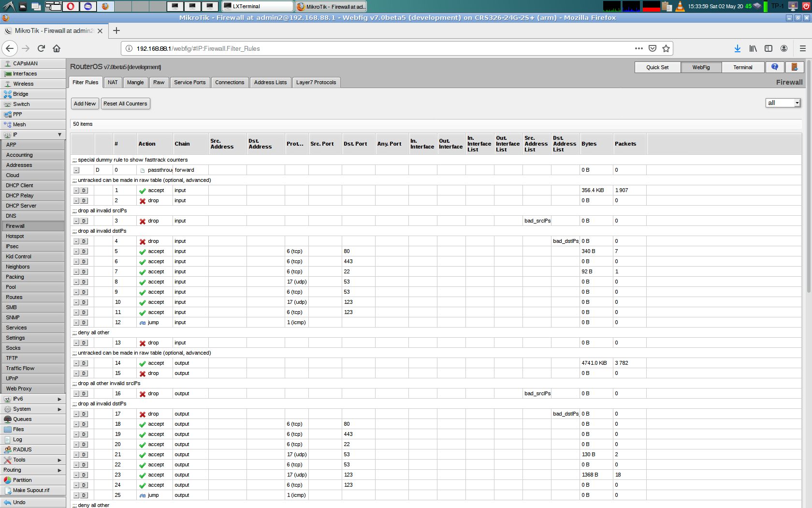812x508 pixels.
Task: Sort by the Bytes column header
Action: pyautogui.click(x=596, y=144)
